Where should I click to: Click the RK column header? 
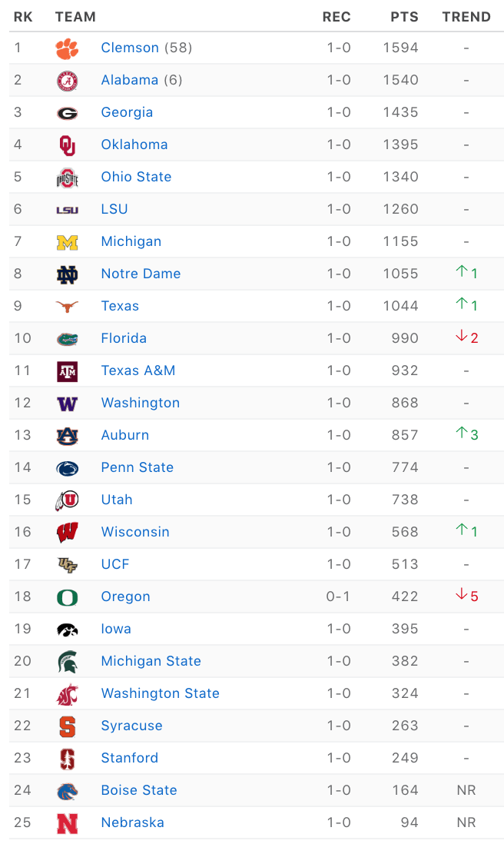(23, 17)
